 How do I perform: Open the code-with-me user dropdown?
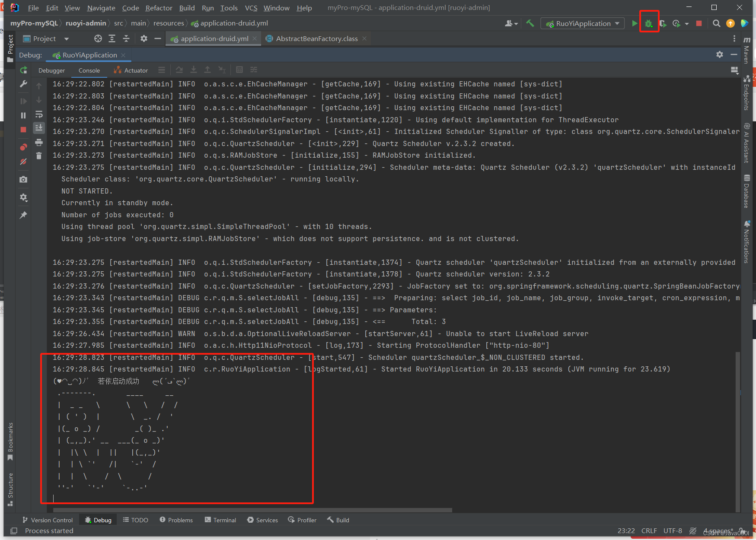coord(511,23)
